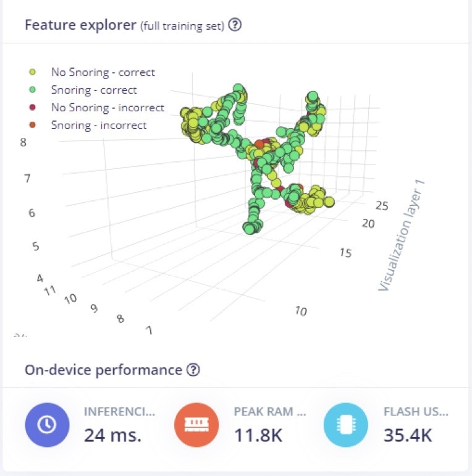This screenshot has width=472, height=476.
Task: Click the 11.8K peak RAM value
Action: (258, 435)
